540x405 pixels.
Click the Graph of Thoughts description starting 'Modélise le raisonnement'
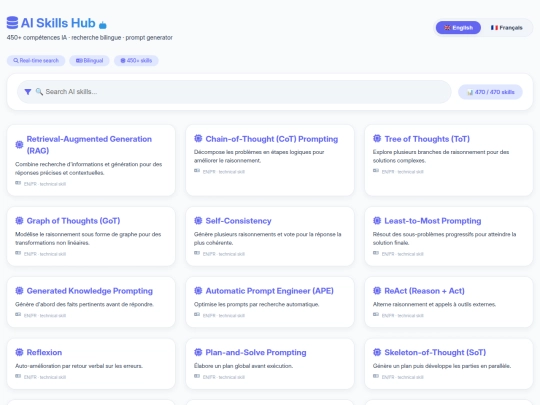[x=88, y=239]
